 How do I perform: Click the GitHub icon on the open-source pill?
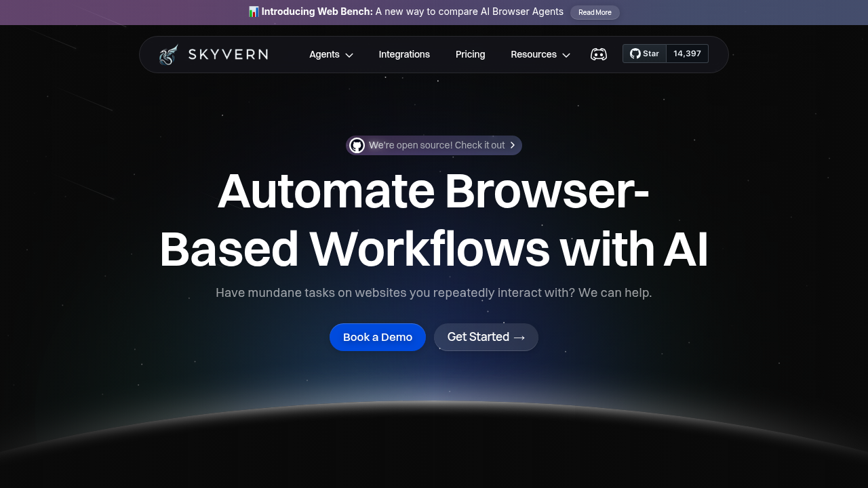[357, 145]
